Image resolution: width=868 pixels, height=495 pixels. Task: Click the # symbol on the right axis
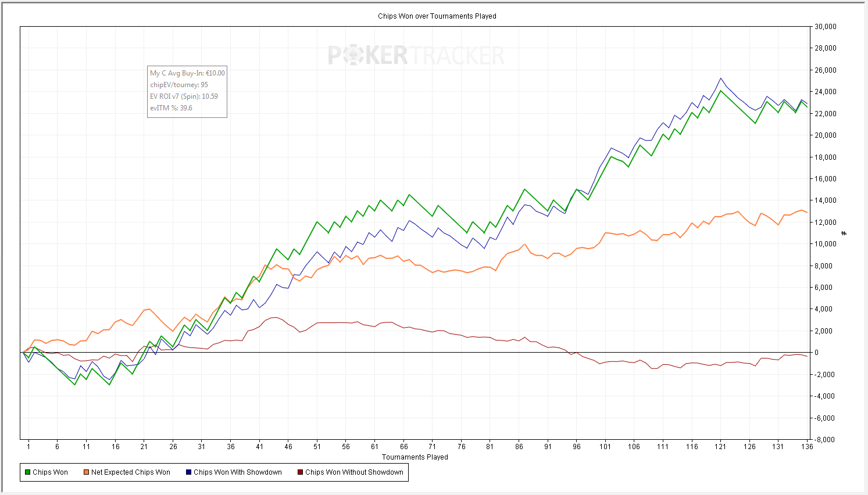(x=844, y=234)
